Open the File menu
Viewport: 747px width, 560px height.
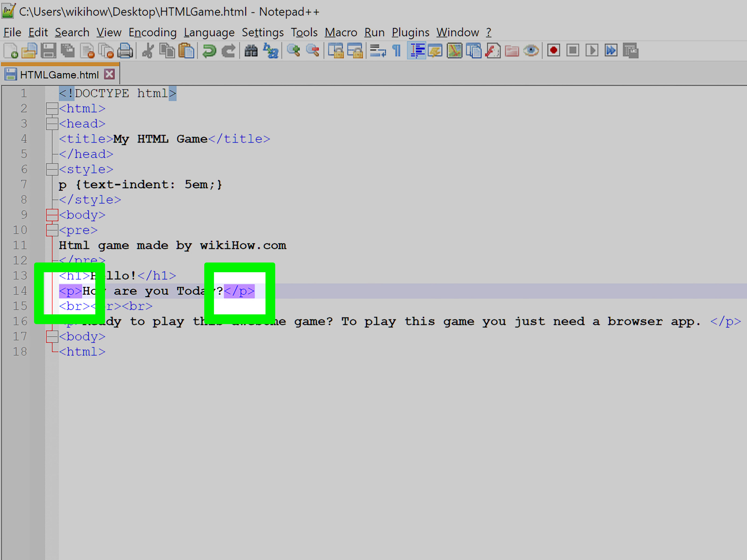click(x=13, y=32)
